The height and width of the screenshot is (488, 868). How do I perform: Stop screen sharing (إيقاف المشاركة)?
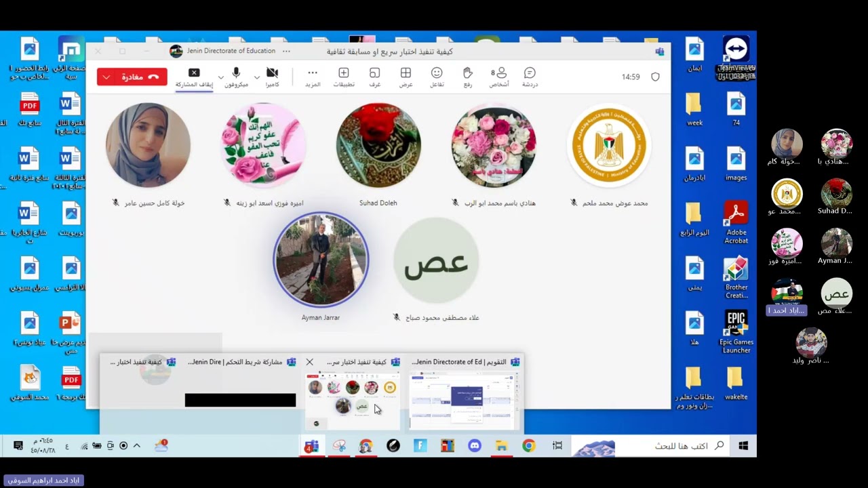point(194,77)
